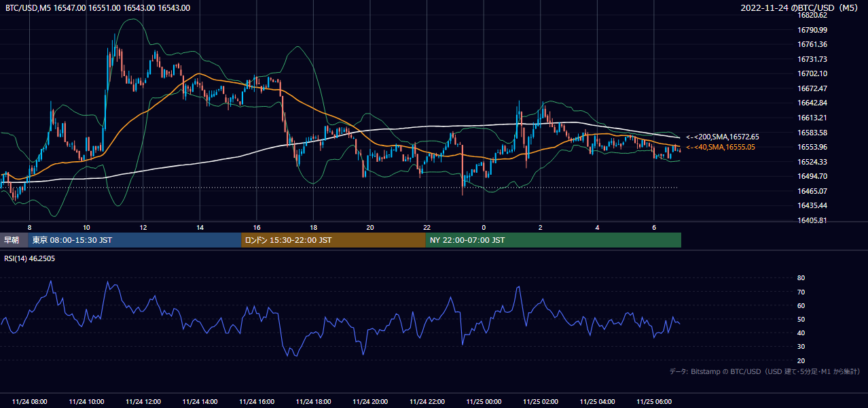Click the RSI axis level 60
This screenshot has width=868, height=408.
[x=801, y=305]
